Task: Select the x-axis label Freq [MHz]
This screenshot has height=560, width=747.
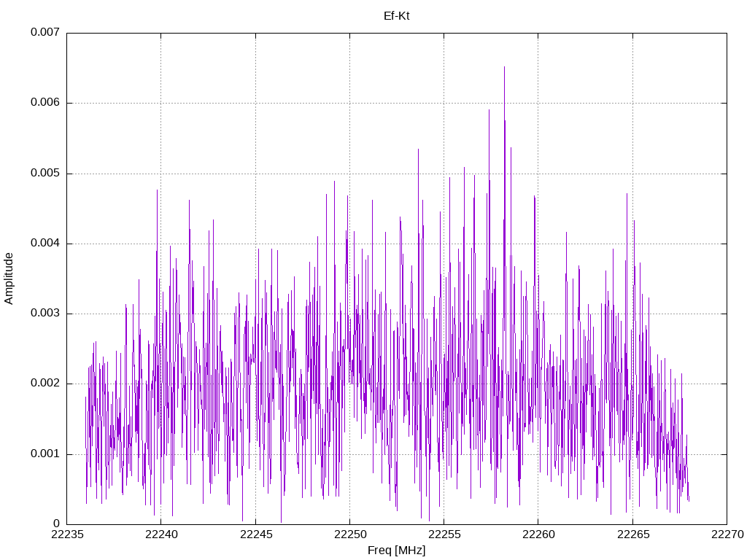Action: pos(396,551)
